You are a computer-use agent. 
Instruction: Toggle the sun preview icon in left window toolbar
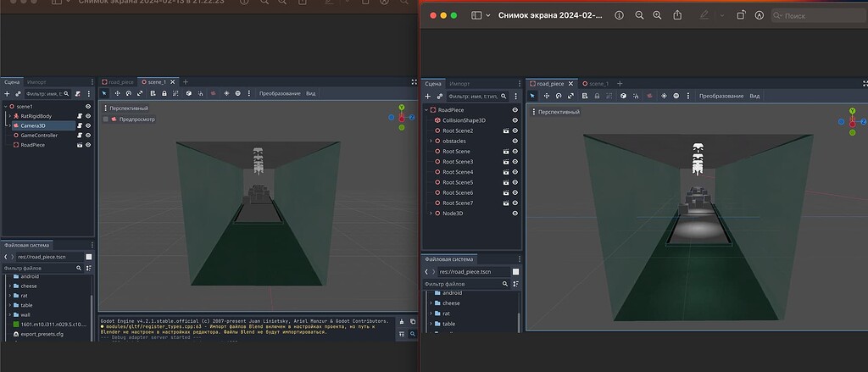coord(226,93)
